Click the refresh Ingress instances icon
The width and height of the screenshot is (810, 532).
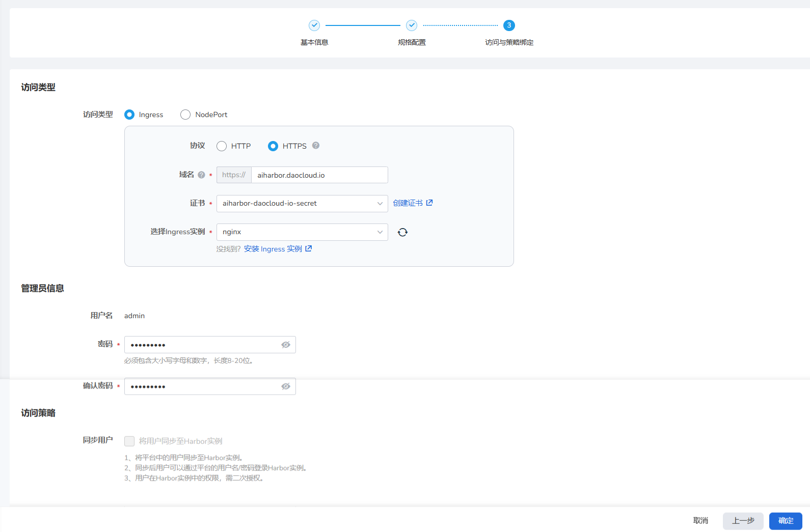(x=402, y=232)
